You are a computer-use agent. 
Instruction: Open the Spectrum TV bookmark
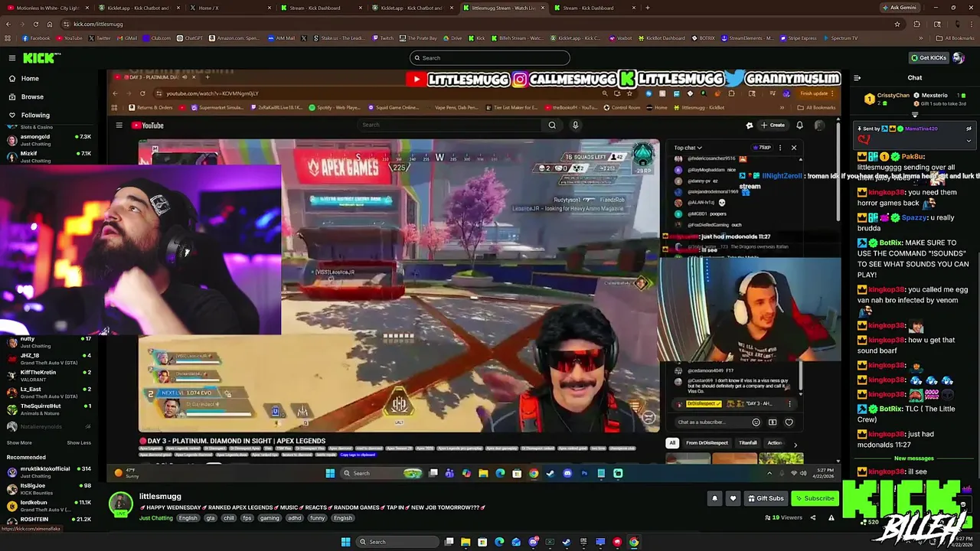pos(841,38)
